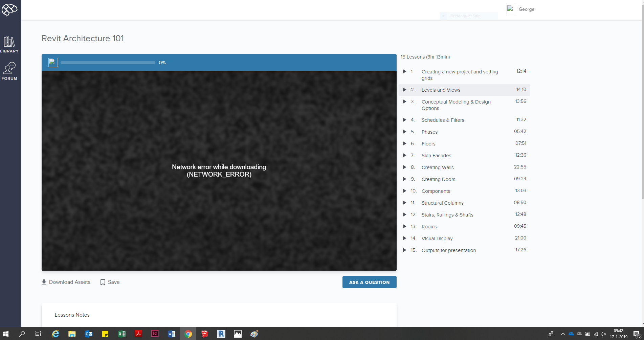Open the Library section
Screen dimensions: 644x340
[9, 45]
